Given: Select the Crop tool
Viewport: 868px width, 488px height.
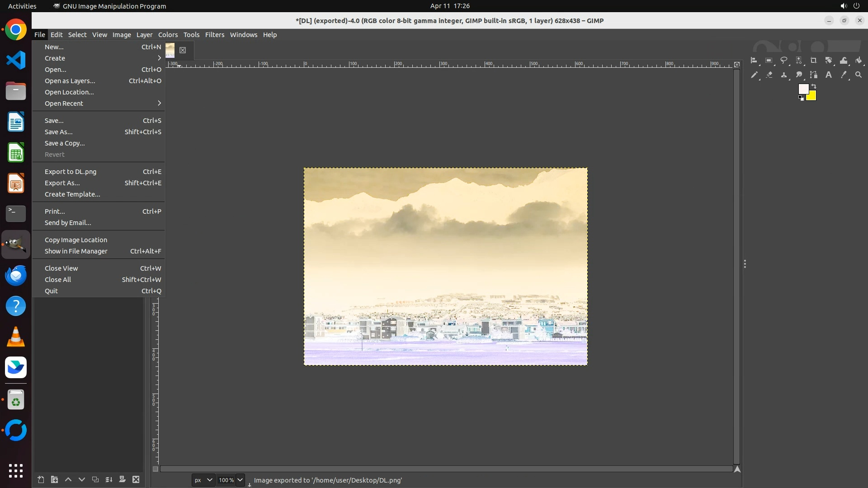Looking at the screenshot, I should (x=813, y=61).
